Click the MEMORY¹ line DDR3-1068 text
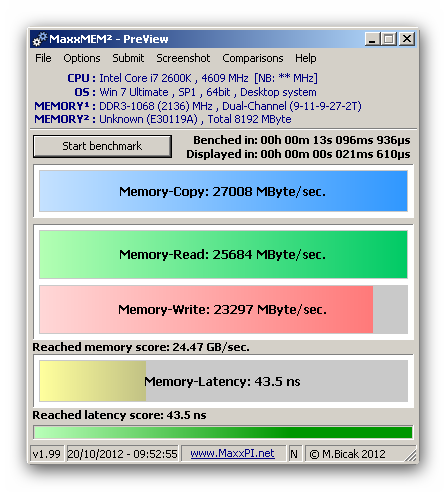The image size is (447, 492). click(198, 106)
